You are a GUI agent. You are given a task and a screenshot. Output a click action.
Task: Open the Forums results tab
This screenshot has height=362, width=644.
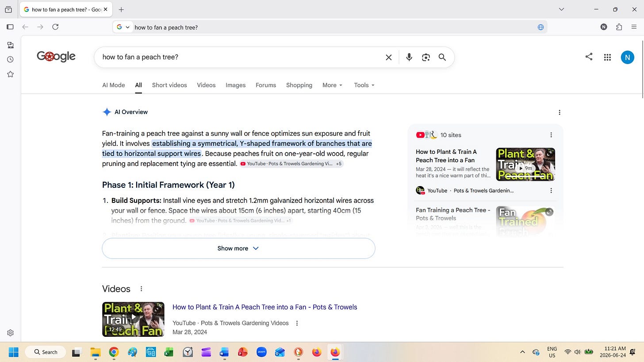[266, 85]
